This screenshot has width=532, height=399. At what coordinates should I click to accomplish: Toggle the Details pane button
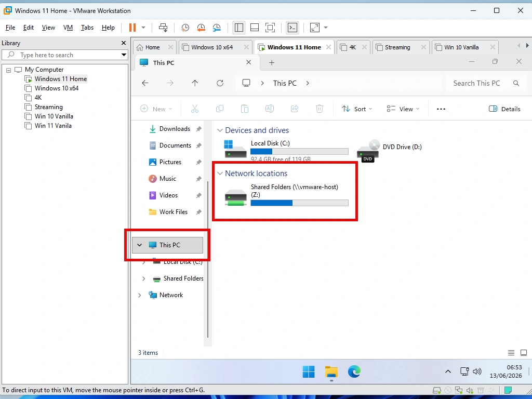(504, 109)
